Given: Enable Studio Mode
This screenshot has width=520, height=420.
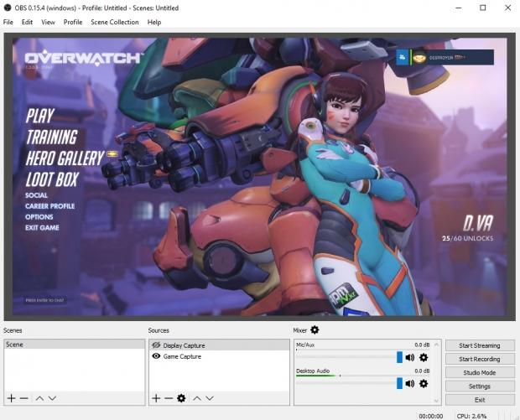Looking at the screenshot, I should pos(480,372).
